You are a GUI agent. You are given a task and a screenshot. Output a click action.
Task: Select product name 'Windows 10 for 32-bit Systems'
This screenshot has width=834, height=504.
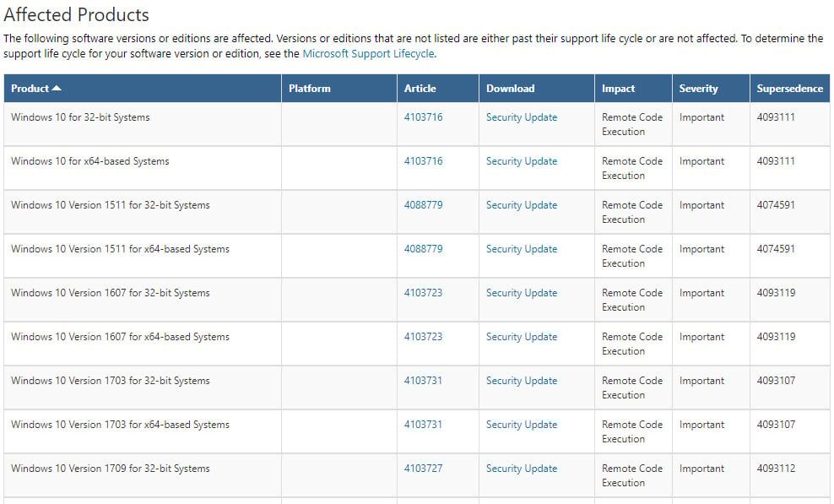(x=80, y=117)
